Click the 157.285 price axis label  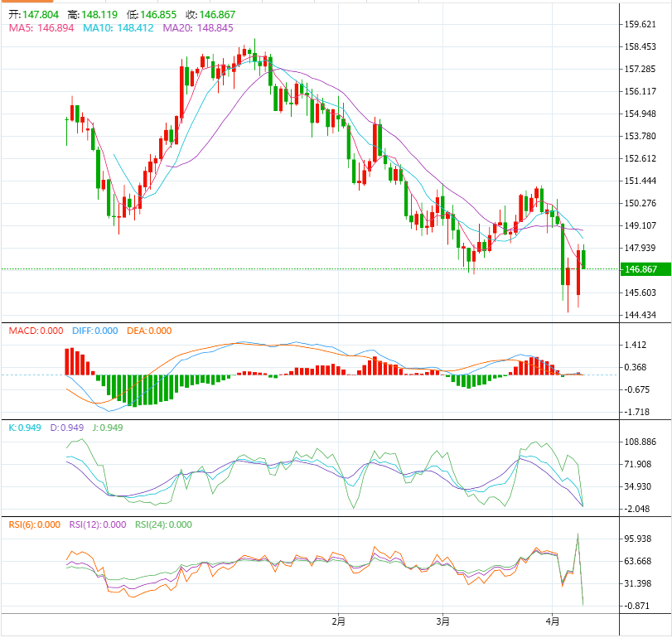pyautogui.click(x=640, y=69)
